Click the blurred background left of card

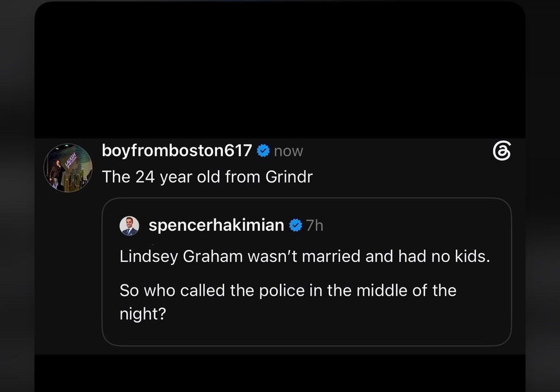tap(17, 196)
